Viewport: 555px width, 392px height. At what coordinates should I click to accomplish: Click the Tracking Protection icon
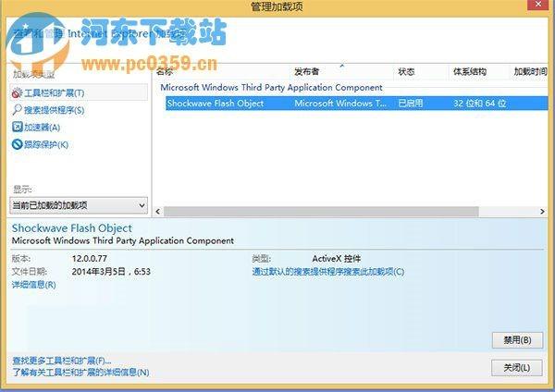click(17, 144)
